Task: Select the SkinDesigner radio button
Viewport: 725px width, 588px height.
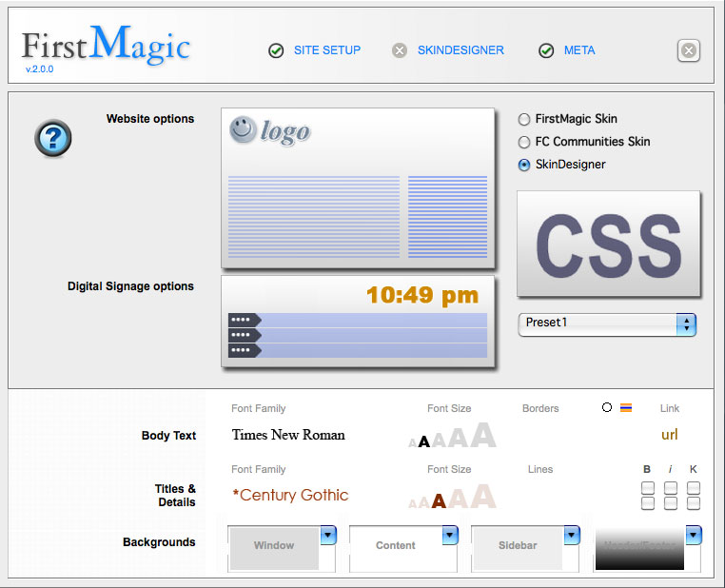Action: point(524,165)
